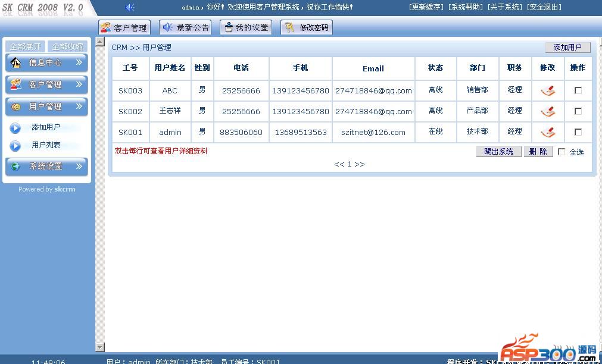The height and width of the screenshot is (364, 602).
Task: Click scrollbar down arrow in left divider
Action: click(x=100, y=347)
